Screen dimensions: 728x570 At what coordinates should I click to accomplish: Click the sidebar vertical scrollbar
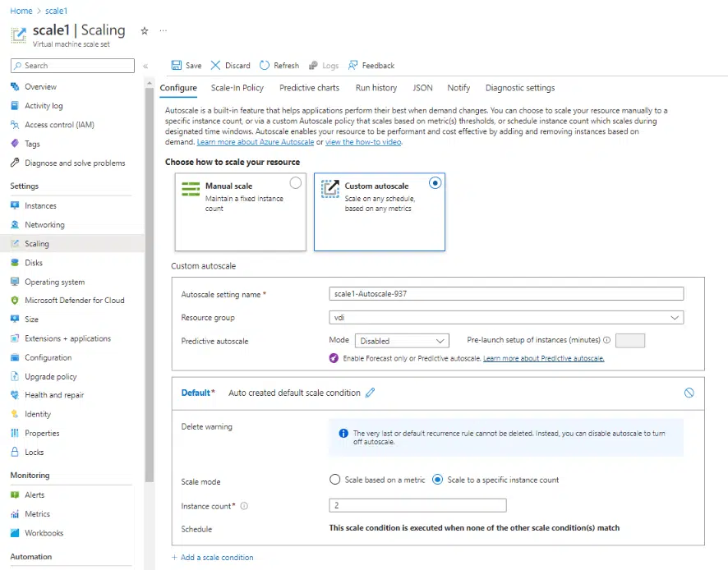coord(149,283)
